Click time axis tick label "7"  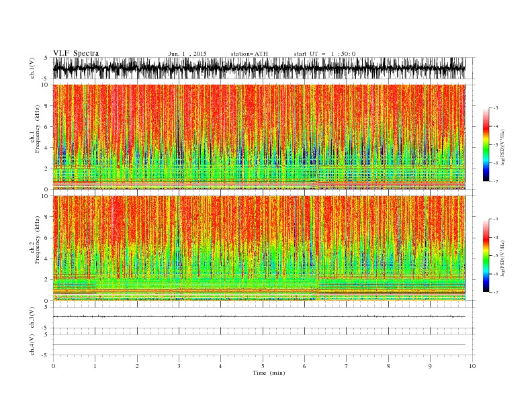[347, 366]
